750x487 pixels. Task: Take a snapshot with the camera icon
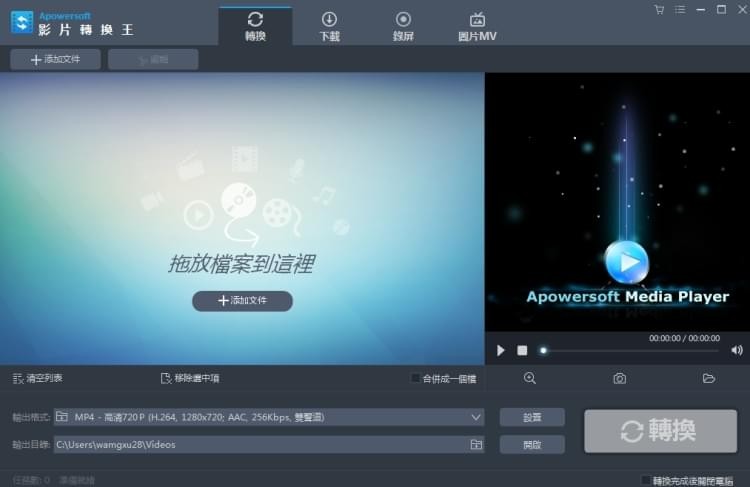coord(619,379)
